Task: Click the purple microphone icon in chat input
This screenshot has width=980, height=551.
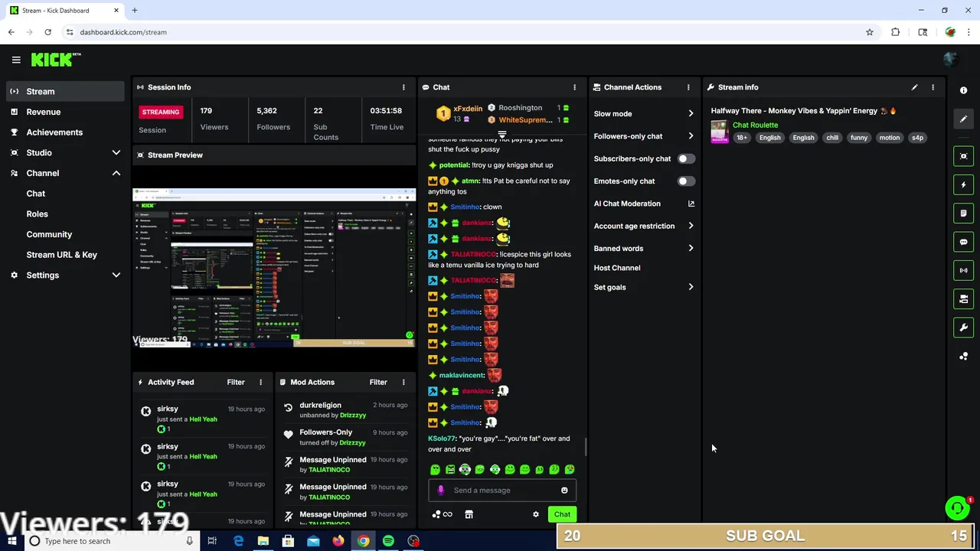Action: tap(440, 491)
